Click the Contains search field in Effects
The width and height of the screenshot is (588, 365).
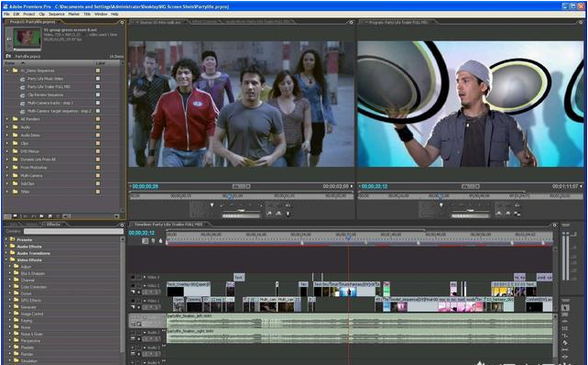(73, 232)
